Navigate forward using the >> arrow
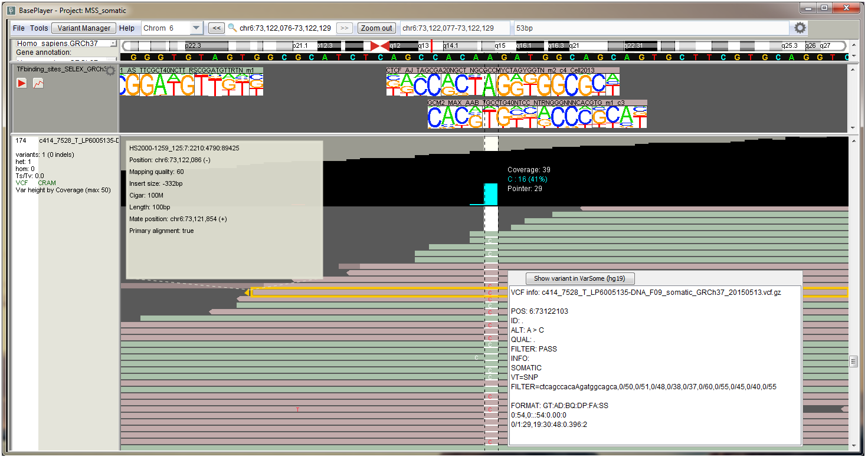The width and height of the screenshot is (868, 460). (345, 27)
